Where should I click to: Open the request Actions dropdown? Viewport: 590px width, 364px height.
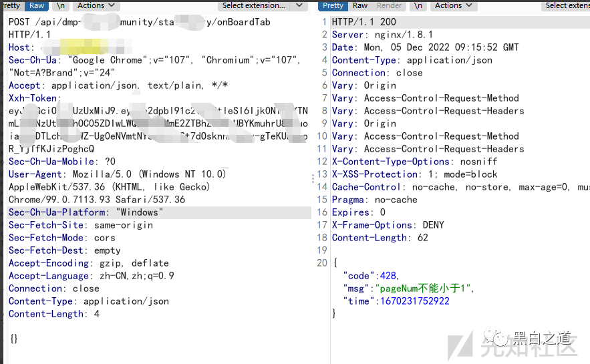pos(96,5)
